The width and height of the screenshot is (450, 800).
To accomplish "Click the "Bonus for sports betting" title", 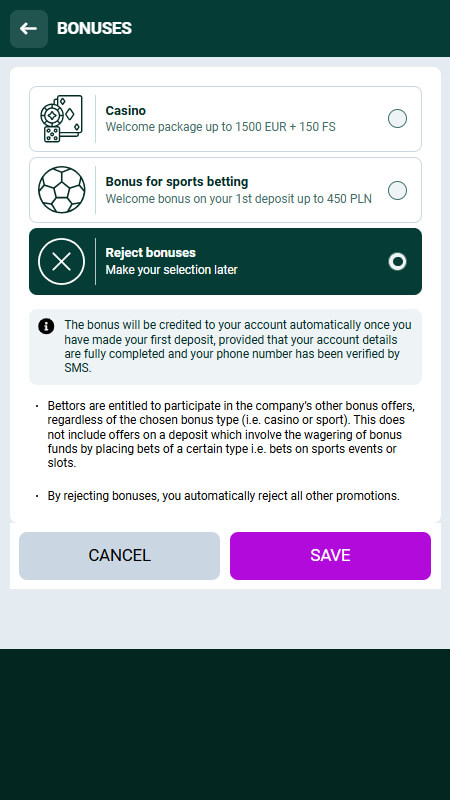I will pos(177,182).
